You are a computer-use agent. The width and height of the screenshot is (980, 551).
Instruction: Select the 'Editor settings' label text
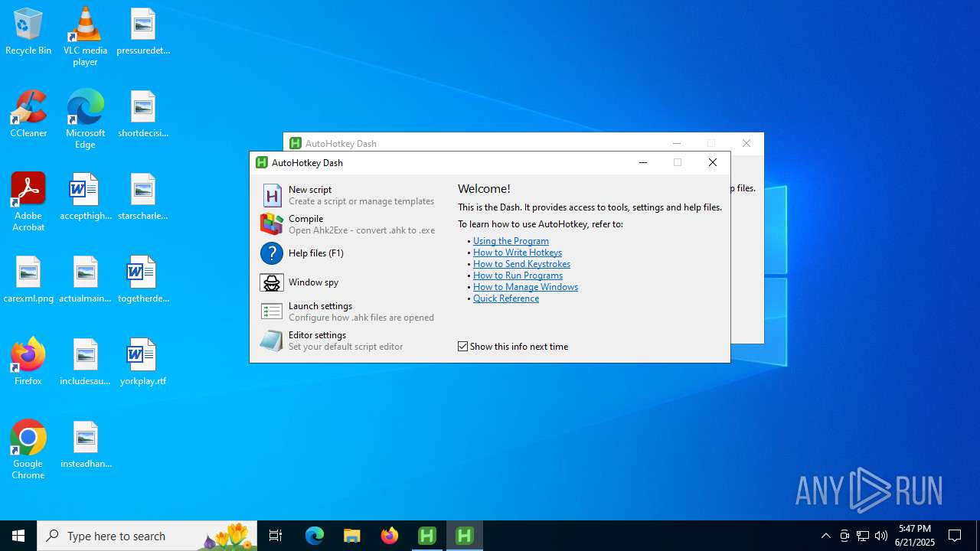click(x=318, y=335)
